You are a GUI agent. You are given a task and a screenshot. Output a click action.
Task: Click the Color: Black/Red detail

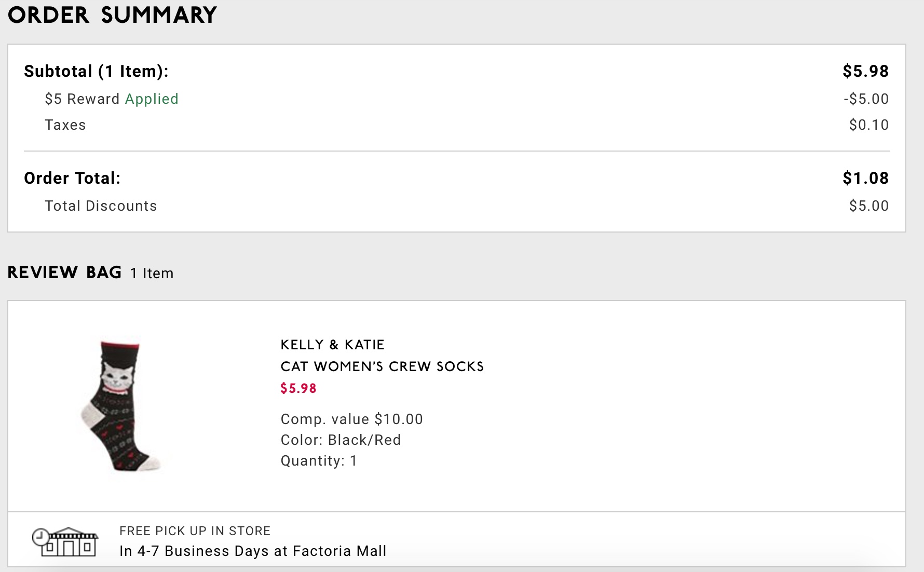(341, 440)
